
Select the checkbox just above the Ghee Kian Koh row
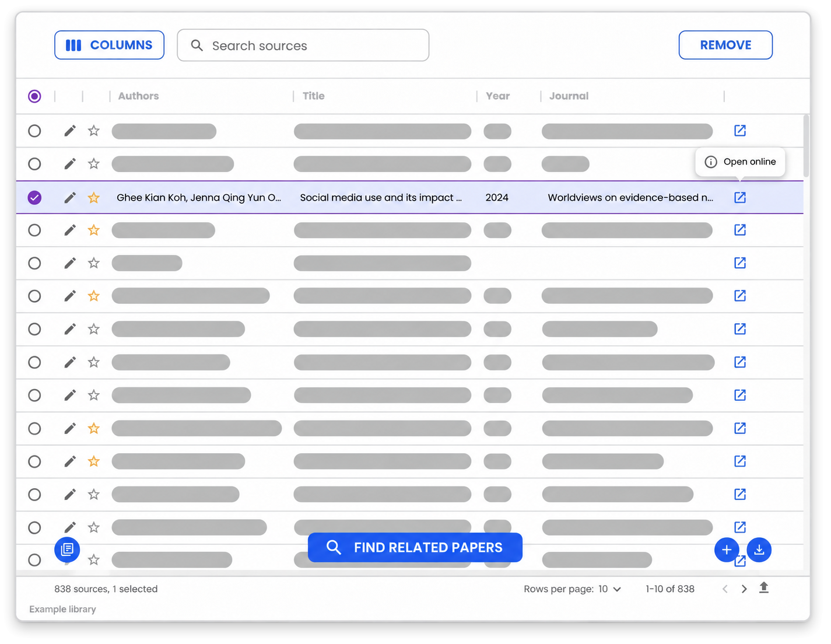click(35, 164)
